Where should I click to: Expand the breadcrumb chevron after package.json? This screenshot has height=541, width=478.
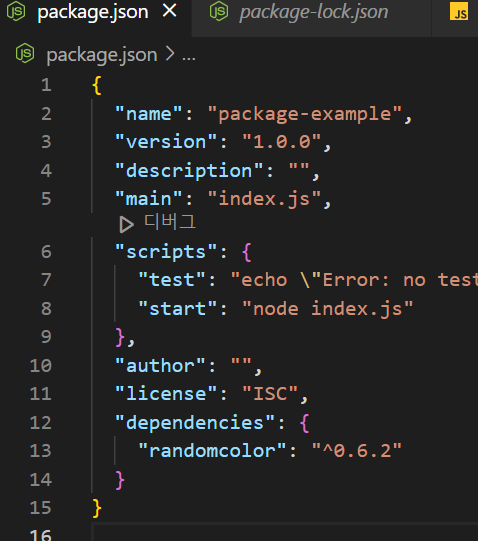[170, 53]
